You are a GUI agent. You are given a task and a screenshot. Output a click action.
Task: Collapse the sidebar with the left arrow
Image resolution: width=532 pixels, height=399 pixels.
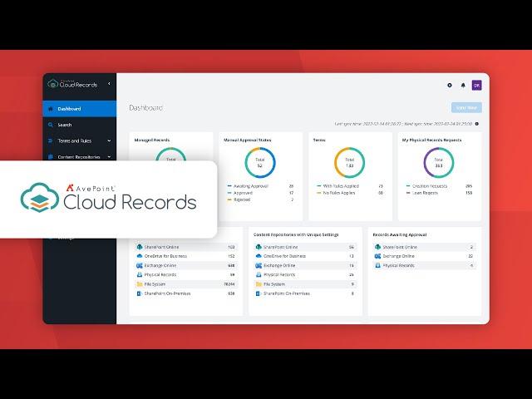tap(109, 83)
